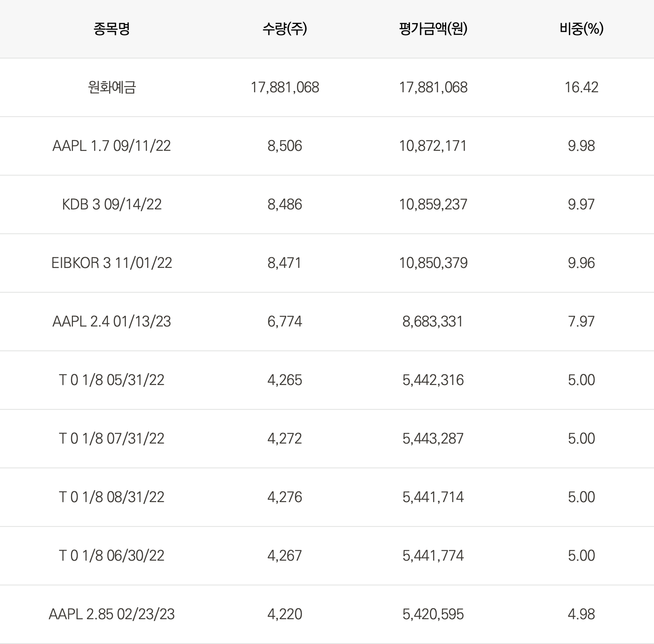The image size is (654, 644).
Task: Click weight value 9.98
Action: coord(581,146)
